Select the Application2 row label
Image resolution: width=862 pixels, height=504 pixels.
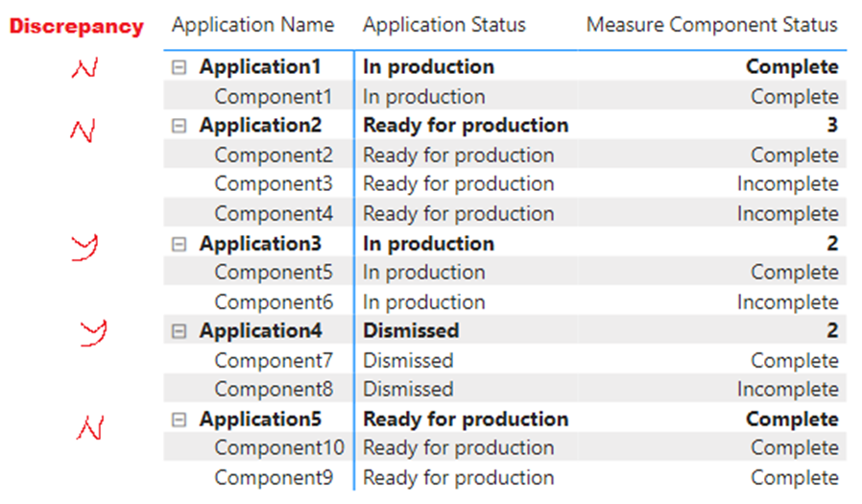(260, 126)
